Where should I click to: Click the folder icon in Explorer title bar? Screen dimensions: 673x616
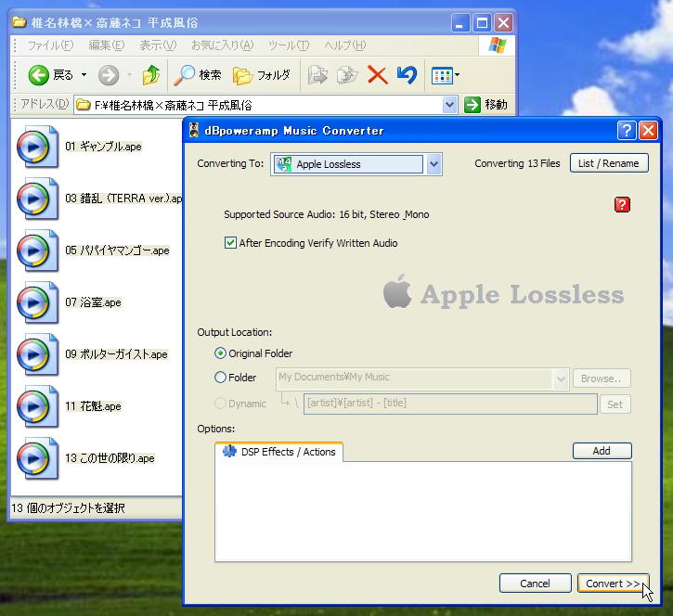coord(19,22)
